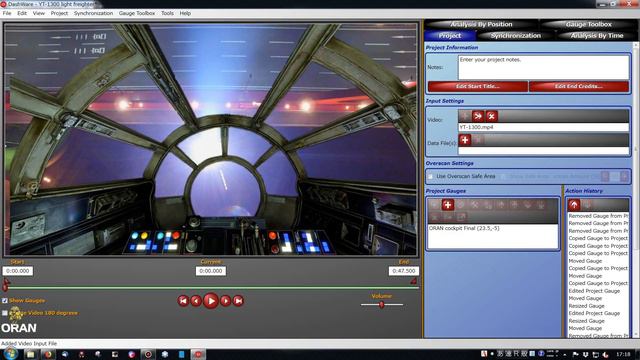Open the Gauge Toolbox menu
Viewport: 640px width, 360px height.
click(x=137, y=13)
